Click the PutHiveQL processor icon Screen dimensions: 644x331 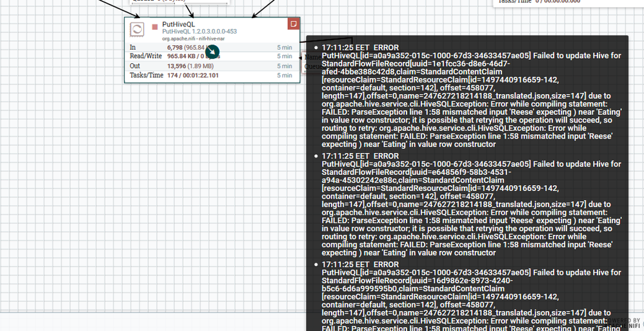click(x=137, y=29)
